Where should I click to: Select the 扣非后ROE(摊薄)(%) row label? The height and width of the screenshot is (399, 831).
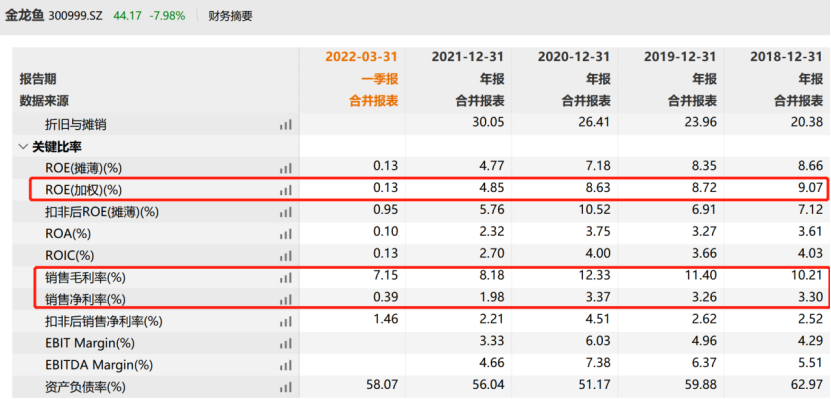click(102, 212)
